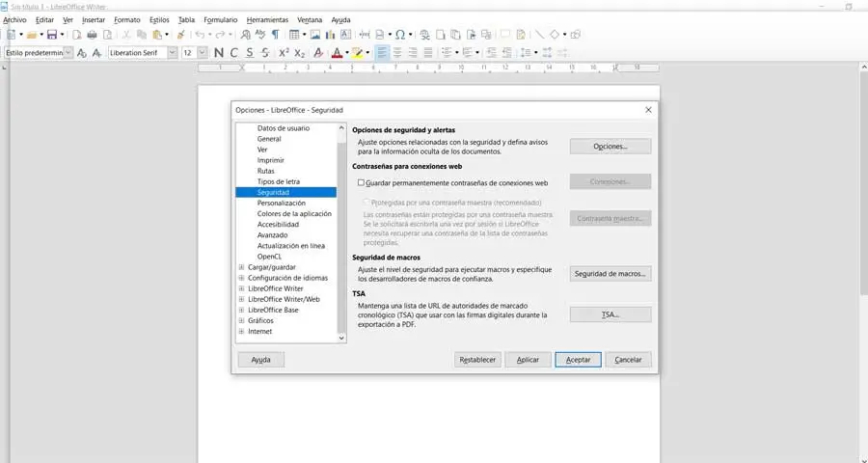This screenshot has height=463, width=868.
Task: Toggle formatting marks pilcrow icon
Action: [275, 35]
